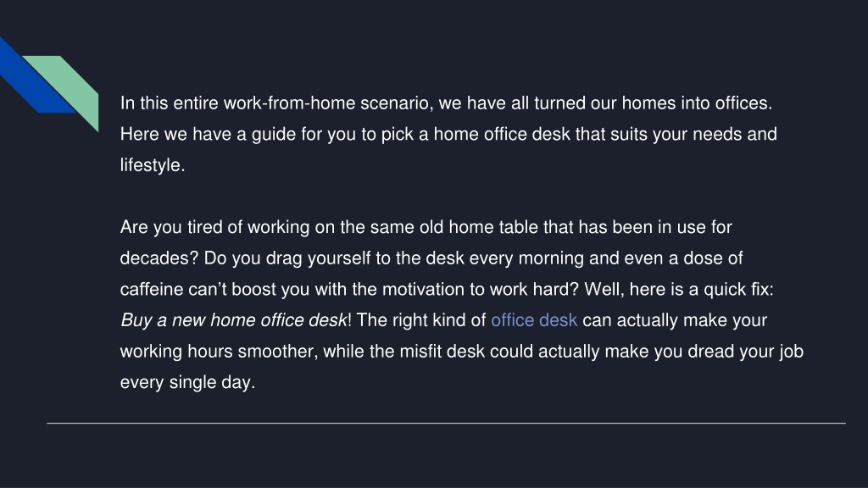
Task: Click the phrase "dread your job"
Action: [746, 352]
